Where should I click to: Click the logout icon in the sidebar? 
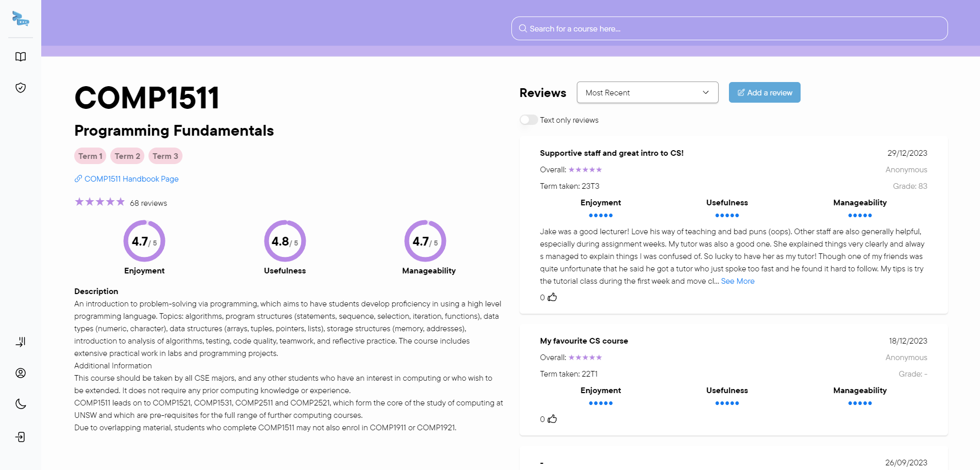point(21,437)
